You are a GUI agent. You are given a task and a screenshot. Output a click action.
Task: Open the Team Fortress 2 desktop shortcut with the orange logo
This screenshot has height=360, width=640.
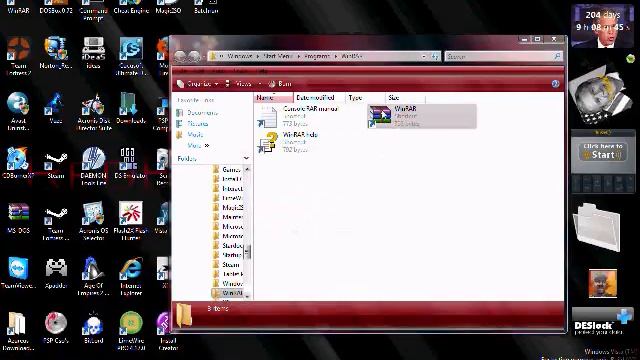[x=18, y=56]
